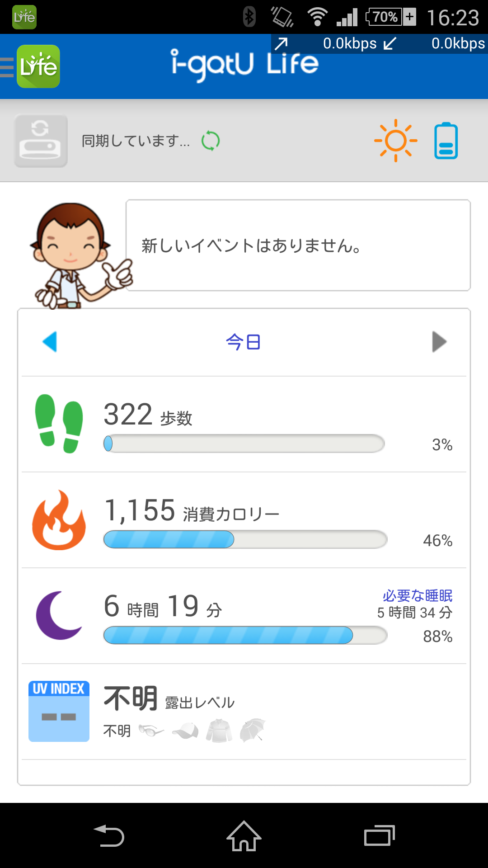This screenshot has height=868, width=488.
Task: Tap the orange sun weather icon
Action: coord(395,141)
